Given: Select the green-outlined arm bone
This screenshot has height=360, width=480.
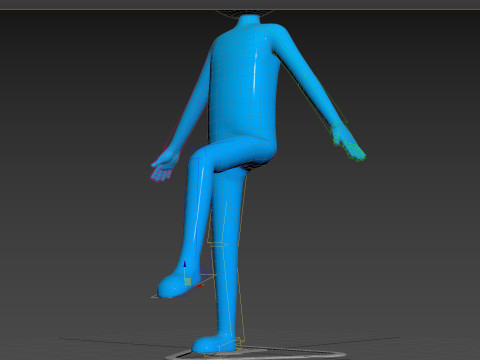Looking at the screenshot, I should [308, 78].
